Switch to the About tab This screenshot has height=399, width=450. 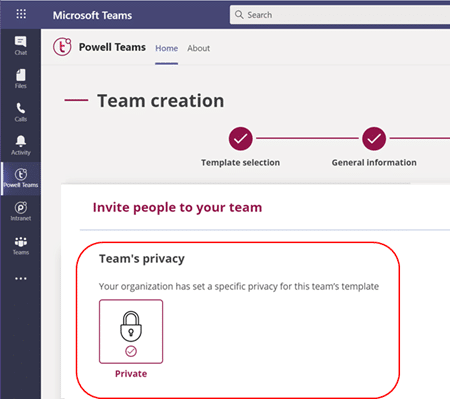tap(198, 48)
